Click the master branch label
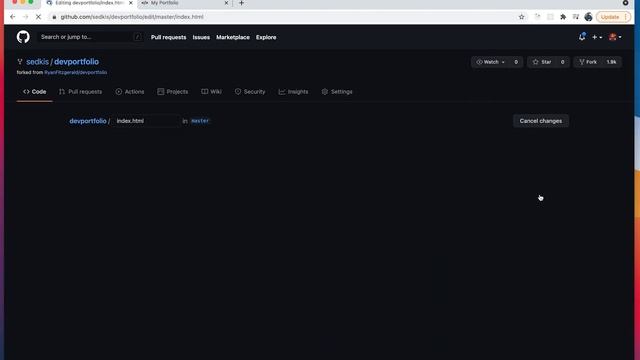 (200, 121)
